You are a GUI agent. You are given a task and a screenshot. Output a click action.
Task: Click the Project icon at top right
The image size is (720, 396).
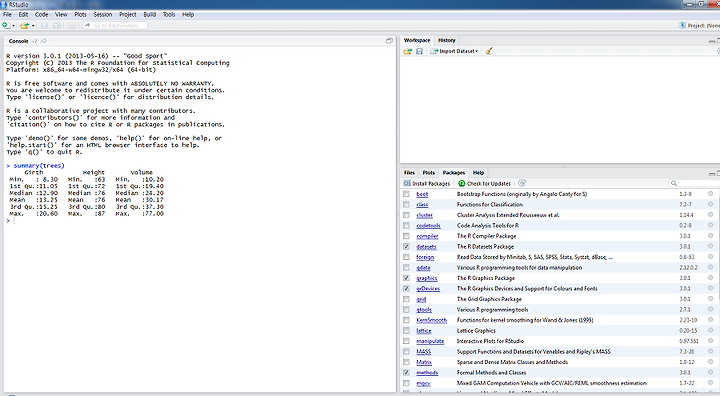click(x=682, y=26)
